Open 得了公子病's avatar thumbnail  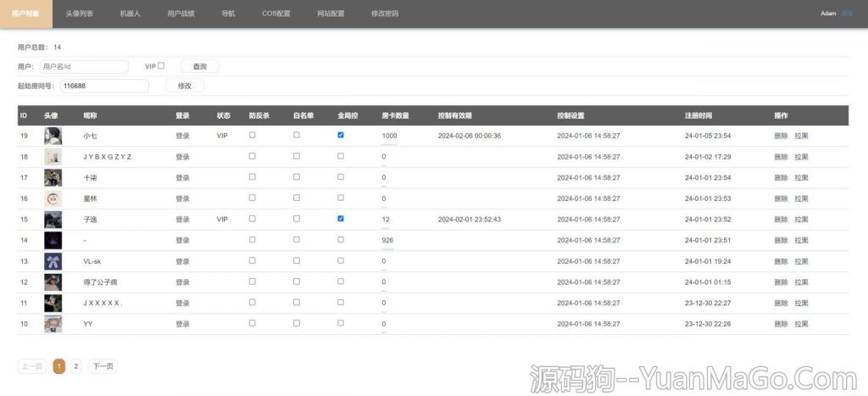pos(53,282)
